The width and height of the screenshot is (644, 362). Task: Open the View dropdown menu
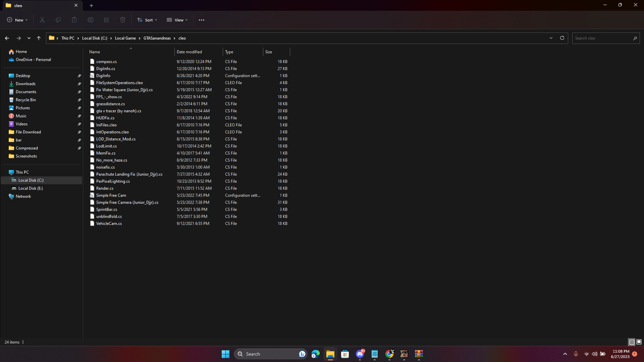point(177,20)
